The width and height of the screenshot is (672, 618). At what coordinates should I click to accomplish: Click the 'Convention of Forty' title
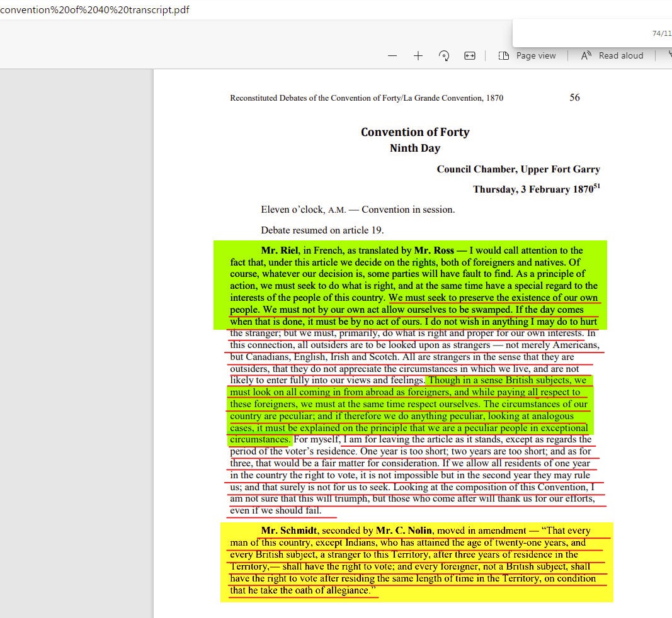[415, 132]
